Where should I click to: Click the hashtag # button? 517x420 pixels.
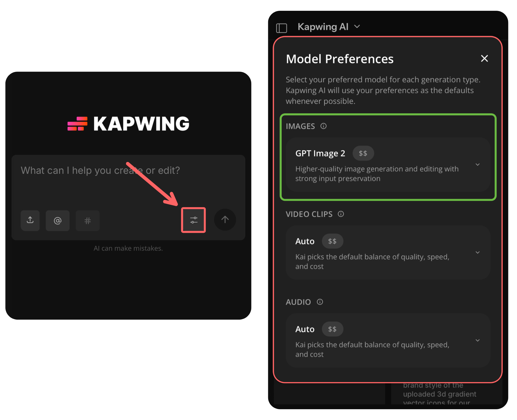(x=88, y=220)
